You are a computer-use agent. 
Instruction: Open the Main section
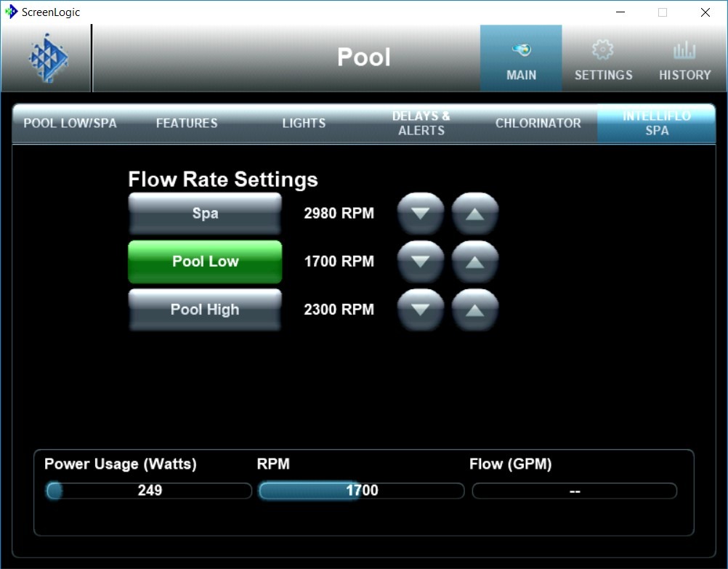(521, 58)
